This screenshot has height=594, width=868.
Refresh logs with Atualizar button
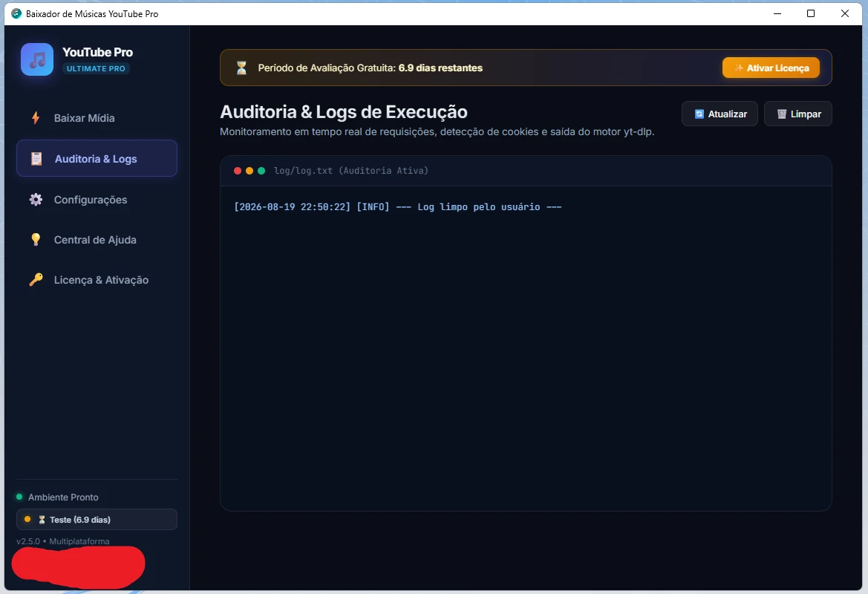pyautogui.click(x=719, y=114)
